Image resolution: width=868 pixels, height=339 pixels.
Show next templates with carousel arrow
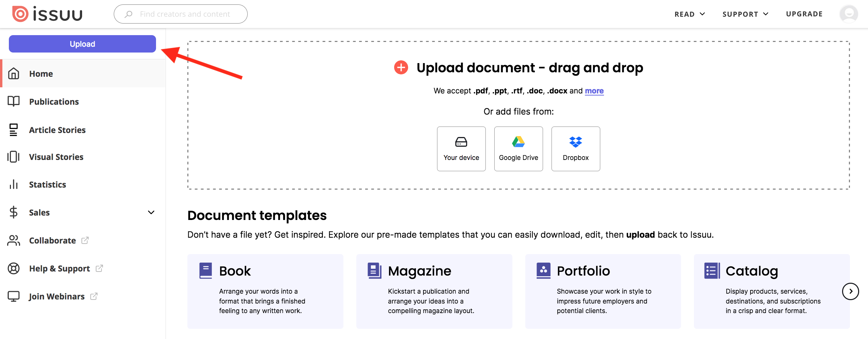pos(851,291)
